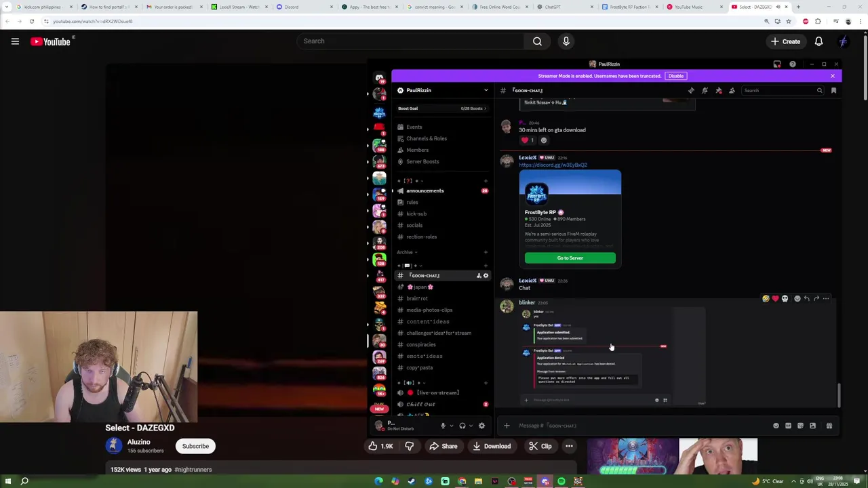Open the conspiracies channel
868x488 pixels.
(442, 344)
